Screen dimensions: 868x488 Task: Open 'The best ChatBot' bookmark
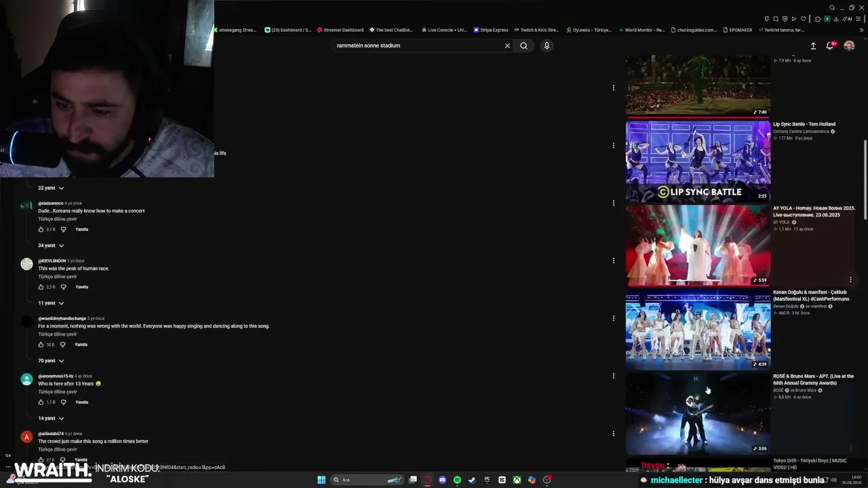point(391,30)
